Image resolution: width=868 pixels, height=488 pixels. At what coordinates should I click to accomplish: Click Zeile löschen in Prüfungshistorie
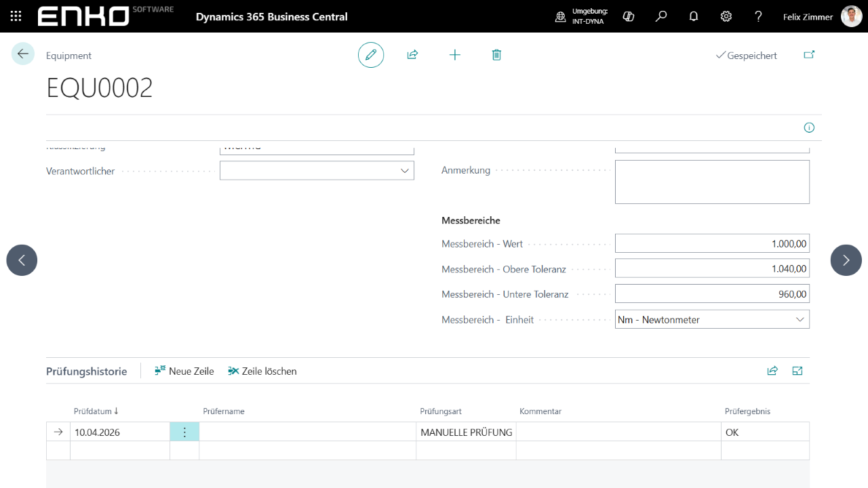262,371
